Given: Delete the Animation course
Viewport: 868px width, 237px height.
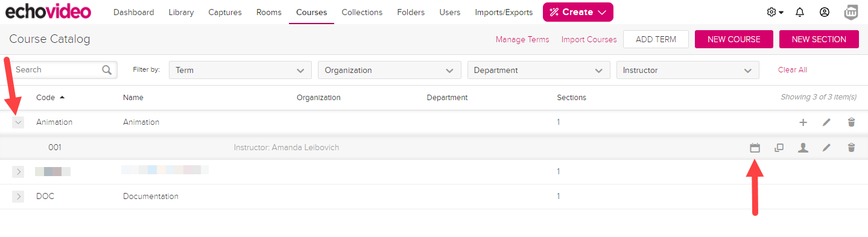Looking at the screenshot, I should (x=851, y=122).
